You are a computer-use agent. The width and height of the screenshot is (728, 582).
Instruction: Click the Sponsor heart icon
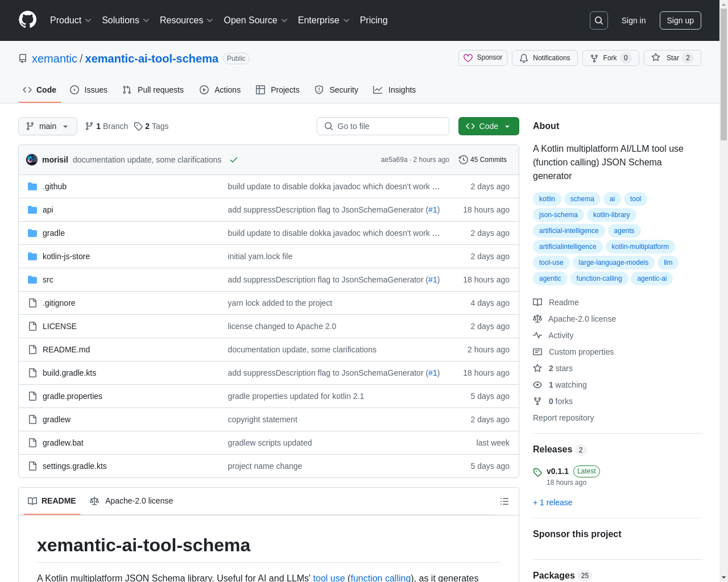click(x=468, y=58)
